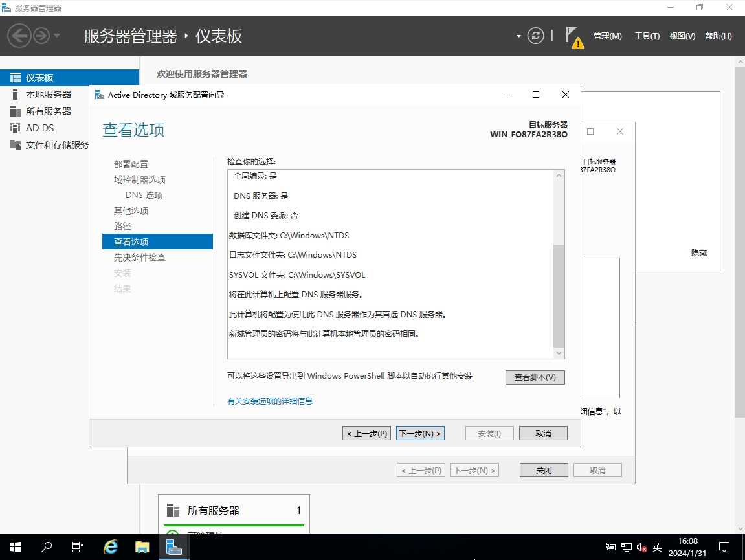Viewport: 745px width, 560px height.
Task: Expand navigation history dropdown arrow
Action: (57, 36)
